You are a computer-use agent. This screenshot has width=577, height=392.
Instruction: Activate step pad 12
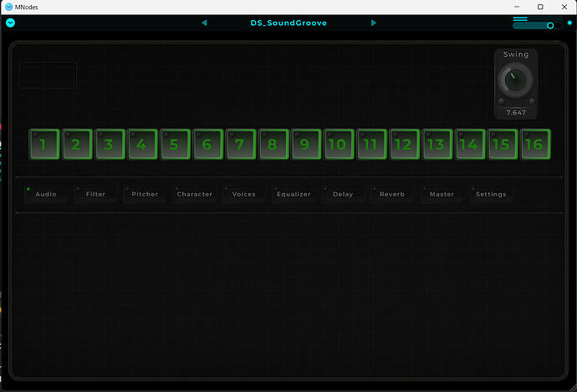pos(405,144)
